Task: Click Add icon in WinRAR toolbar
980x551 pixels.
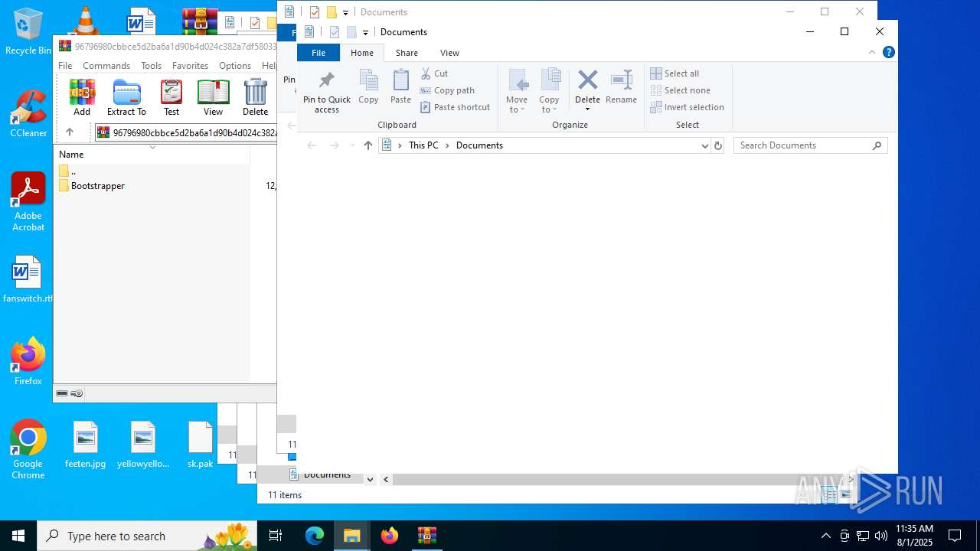Action: click(x=82, y=97)
